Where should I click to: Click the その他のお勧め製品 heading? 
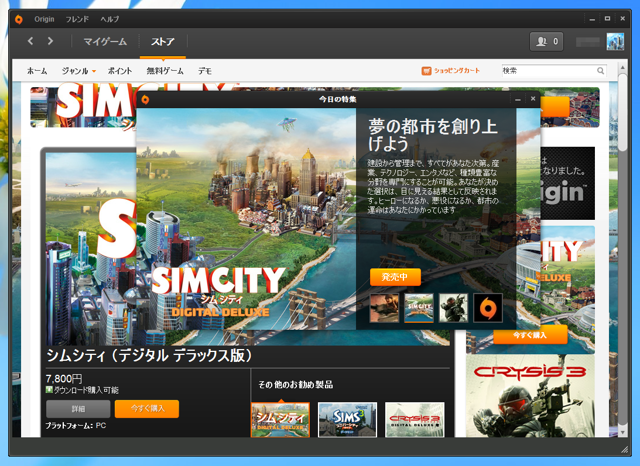point(296,384)
